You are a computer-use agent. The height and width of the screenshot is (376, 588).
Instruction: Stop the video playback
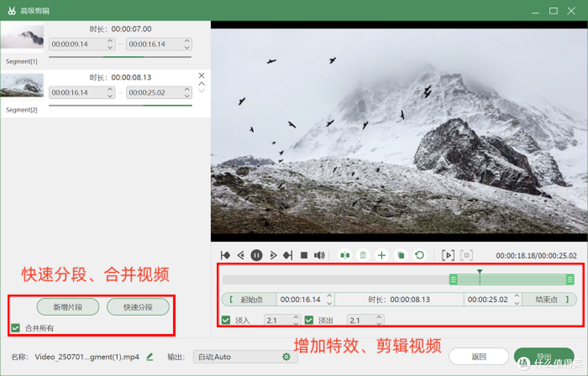point(304,255)
